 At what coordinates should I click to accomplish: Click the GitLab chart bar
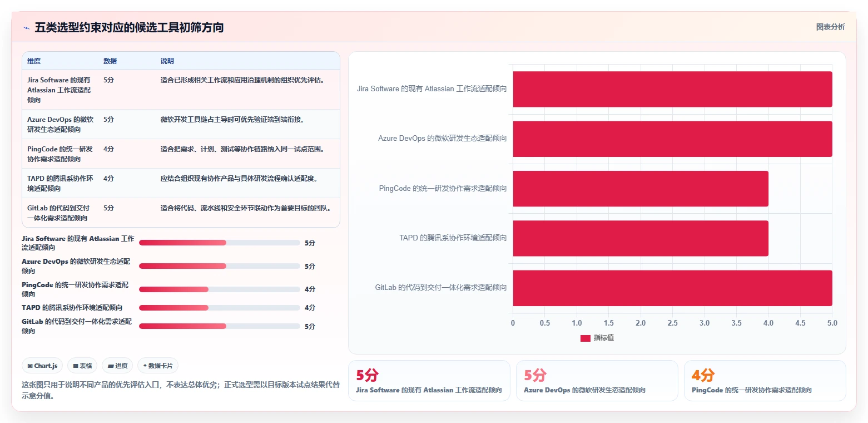tap(672, 288)
